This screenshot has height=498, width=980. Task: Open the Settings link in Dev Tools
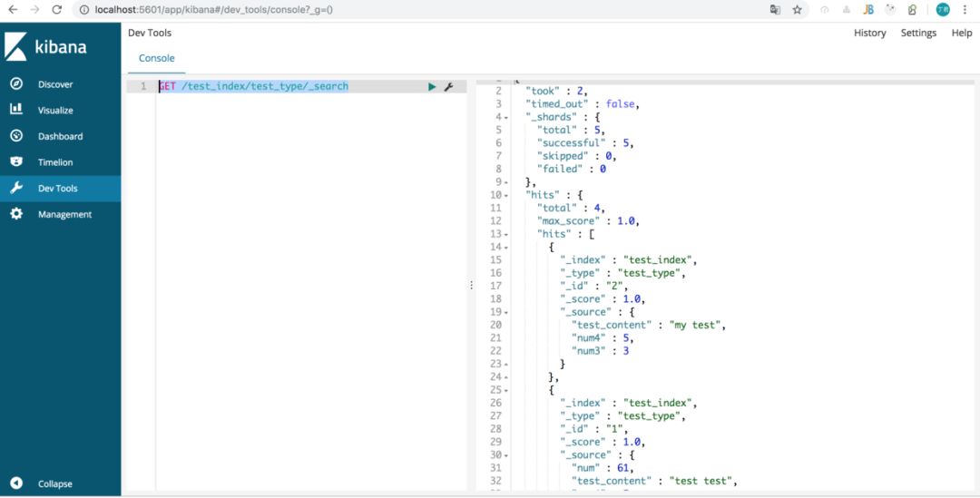point(918,33)
